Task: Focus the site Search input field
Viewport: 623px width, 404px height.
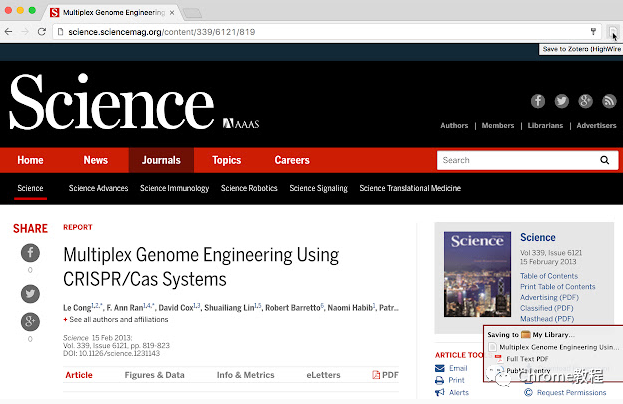Action: tap(517, 160)
